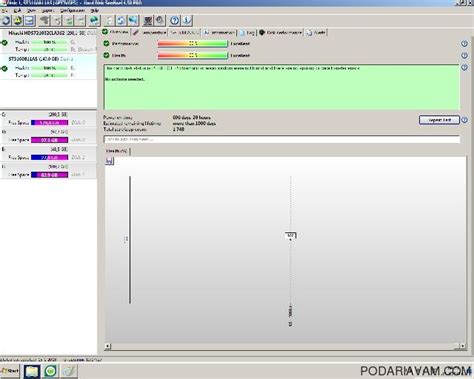Open the View menu
The image size is (474, 379).
pos(31,11)
